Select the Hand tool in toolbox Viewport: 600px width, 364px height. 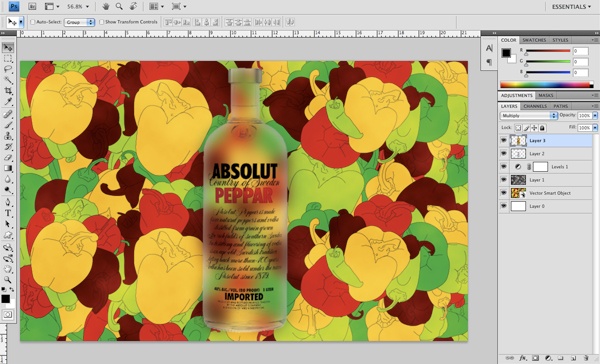click(x=8, y=269)
